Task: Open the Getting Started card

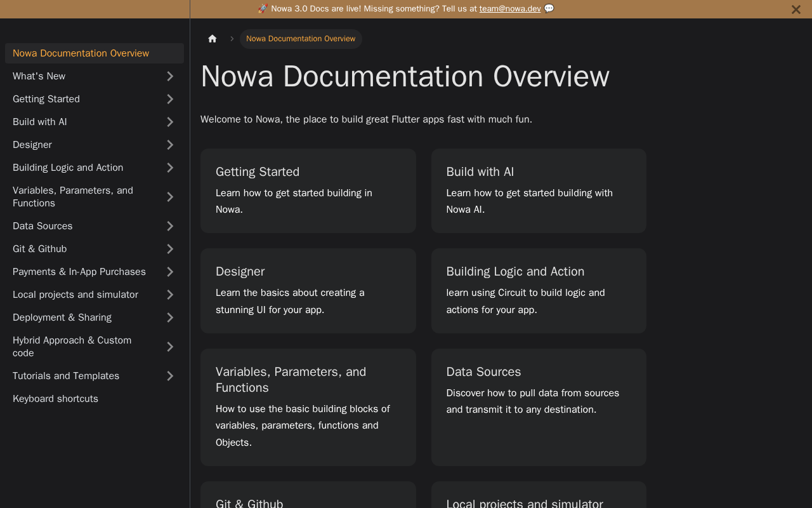Action: click(308, 190)
